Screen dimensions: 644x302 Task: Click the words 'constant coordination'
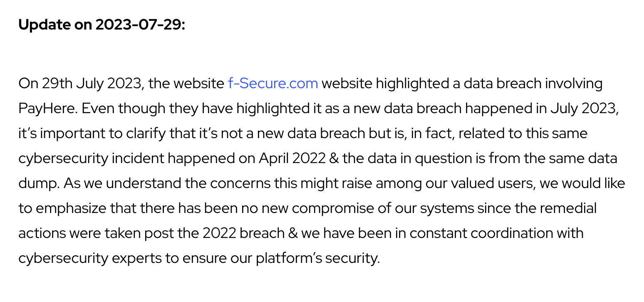(496, 233)
